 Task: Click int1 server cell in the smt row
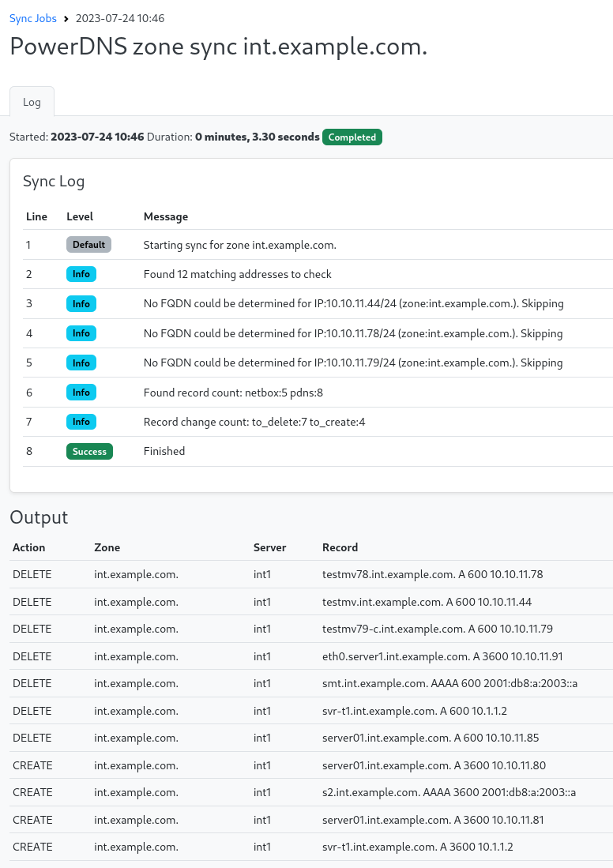(262, 684)
